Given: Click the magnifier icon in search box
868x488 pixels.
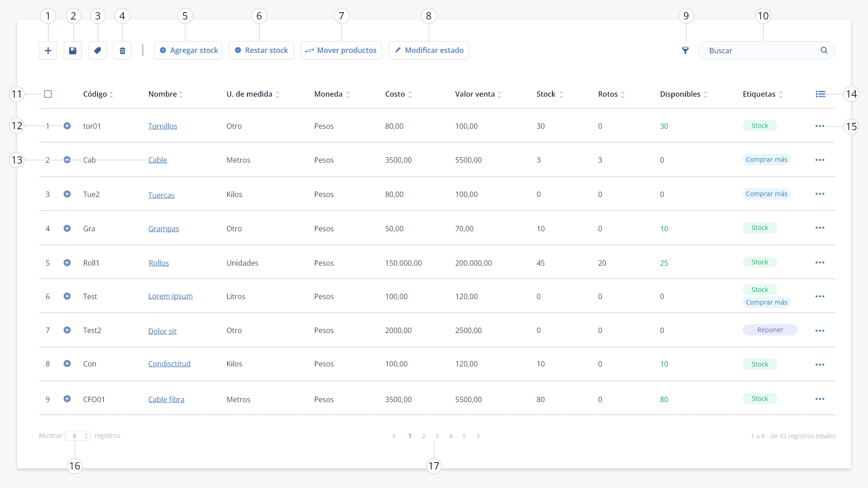Looking at the screenshot, I should coord(824,50).
